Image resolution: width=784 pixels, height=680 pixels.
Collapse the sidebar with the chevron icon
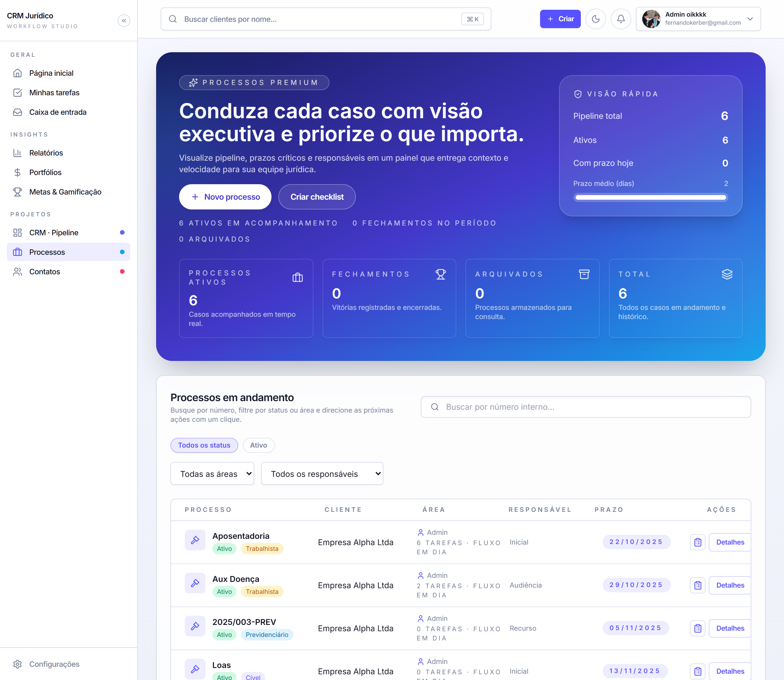[124, 20]
